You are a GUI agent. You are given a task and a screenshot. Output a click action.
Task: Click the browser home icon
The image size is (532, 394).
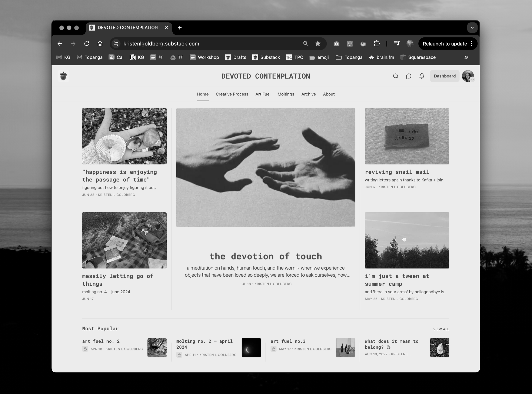[100, 44]
